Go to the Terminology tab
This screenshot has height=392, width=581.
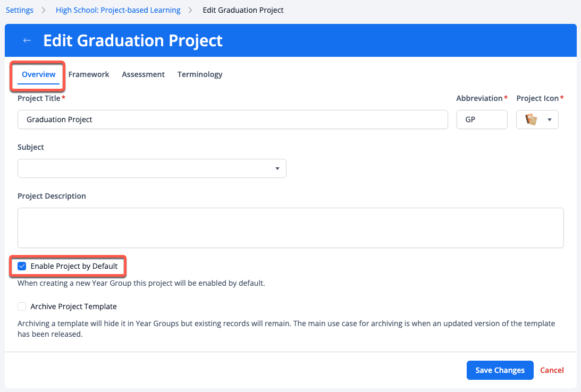(x=200, y=74)
